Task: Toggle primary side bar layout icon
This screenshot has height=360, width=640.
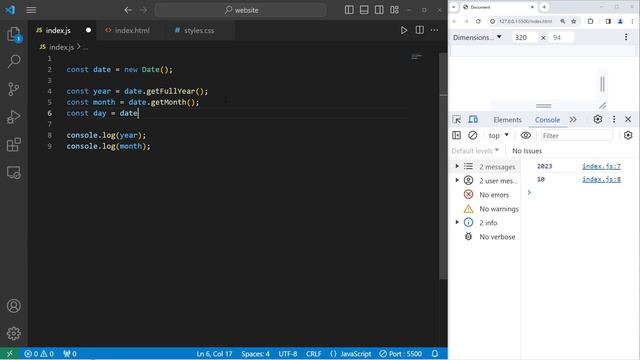Action: coord(349,10)
